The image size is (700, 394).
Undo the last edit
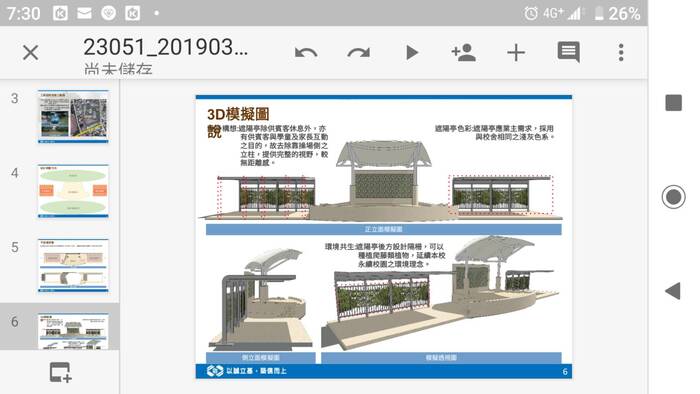coord(306,53)
